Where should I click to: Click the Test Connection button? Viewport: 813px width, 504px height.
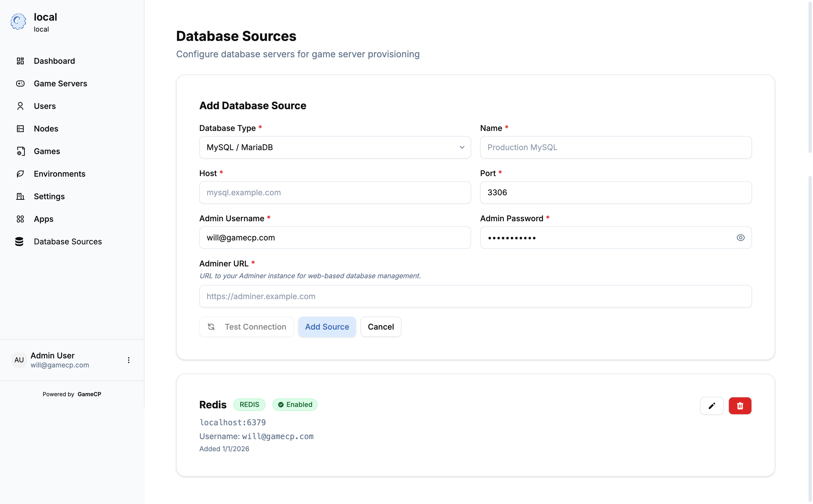click(x=246, y=327)
